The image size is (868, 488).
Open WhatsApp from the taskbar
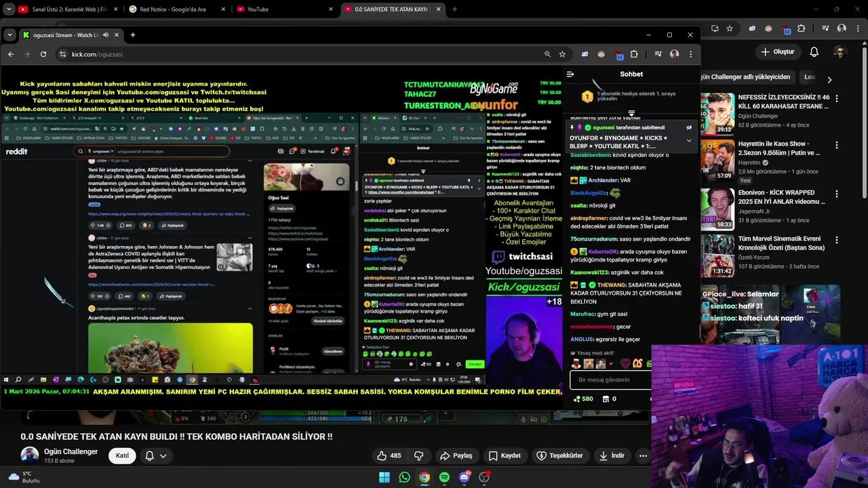point(404,477)
